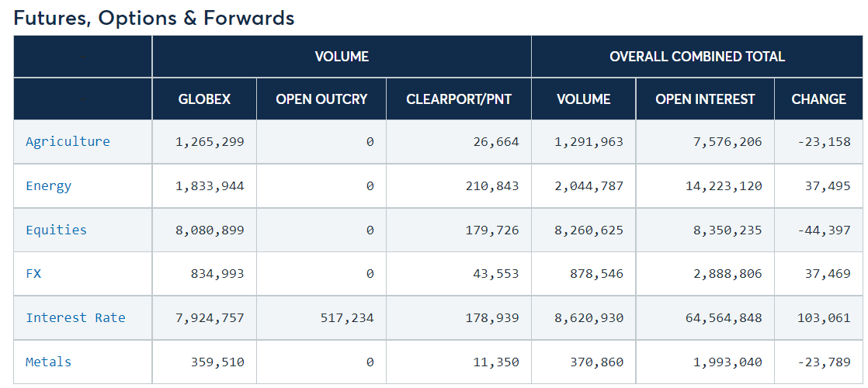Viewport: 868px width, 388px height.
Task: Click the OPEN INTEREST column header
Action: (x=704, y=99)
